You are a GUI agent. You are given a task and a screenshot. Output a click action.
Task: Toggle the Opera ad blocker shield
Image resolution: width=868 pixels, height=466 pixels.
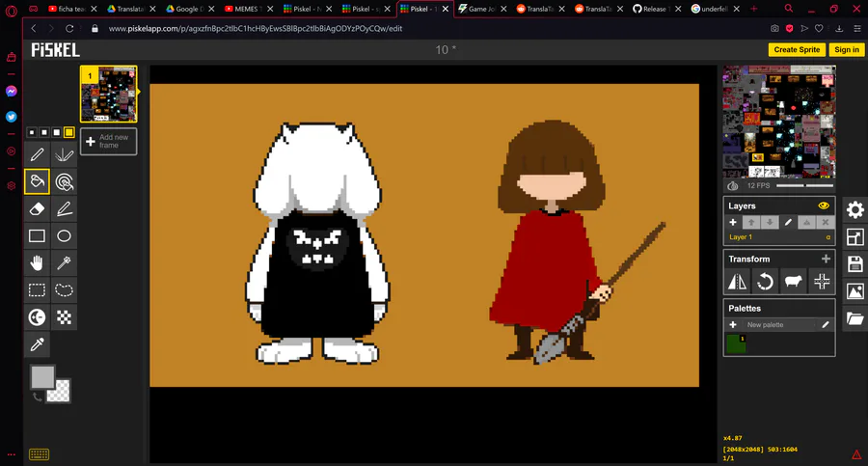(x=789, y=28)
